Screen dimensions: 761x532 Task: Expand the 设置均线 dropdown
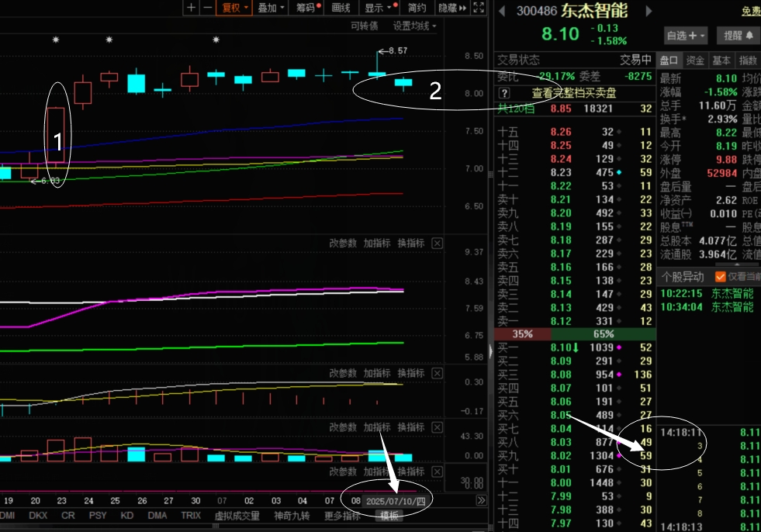414,26
